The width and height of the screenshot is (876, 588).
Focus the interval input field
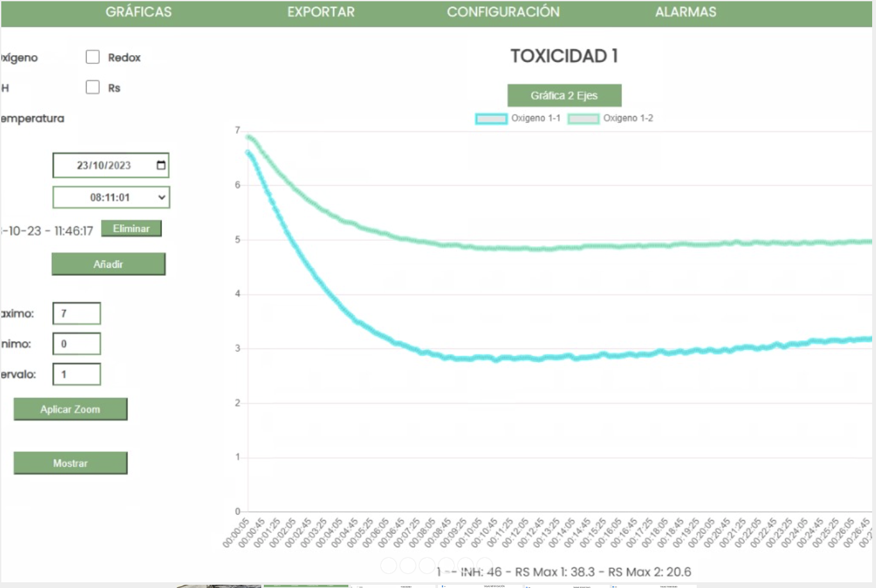pyautogui.click(x=77, y=374)
